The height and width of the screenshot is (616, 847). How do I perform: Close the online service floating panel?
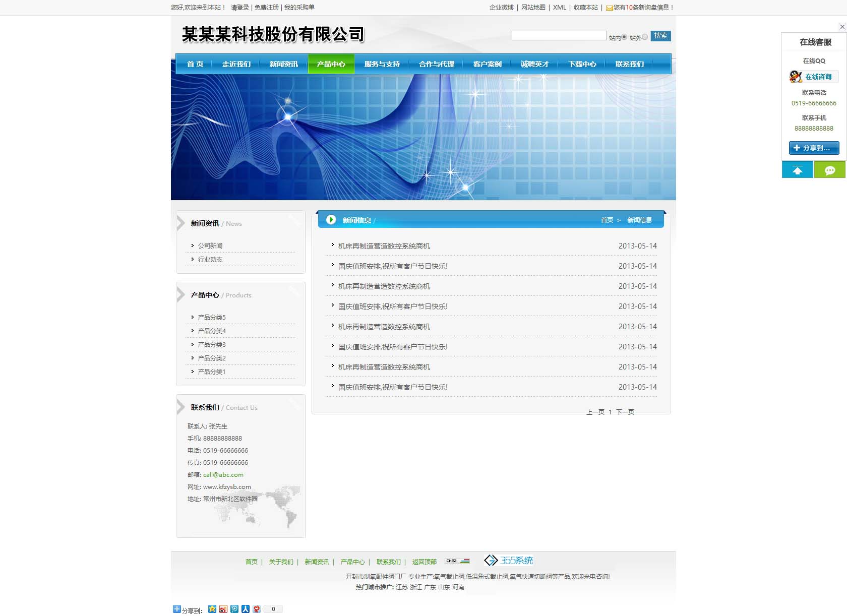click(842, 27)
